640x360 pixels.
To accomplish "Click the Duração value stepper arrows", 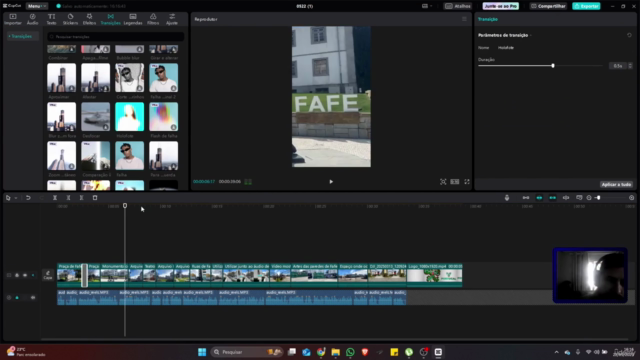I will pyautogui.click(x=630, y=66).
